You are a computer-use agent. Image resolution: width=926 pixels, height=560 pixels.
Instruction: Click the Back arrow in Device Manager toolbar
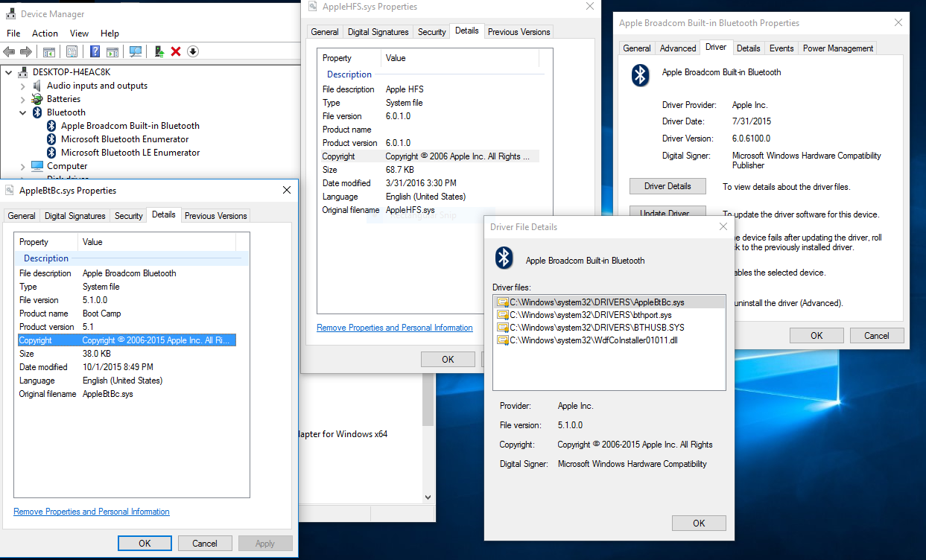pyautogui.click(x=9, y=51)
